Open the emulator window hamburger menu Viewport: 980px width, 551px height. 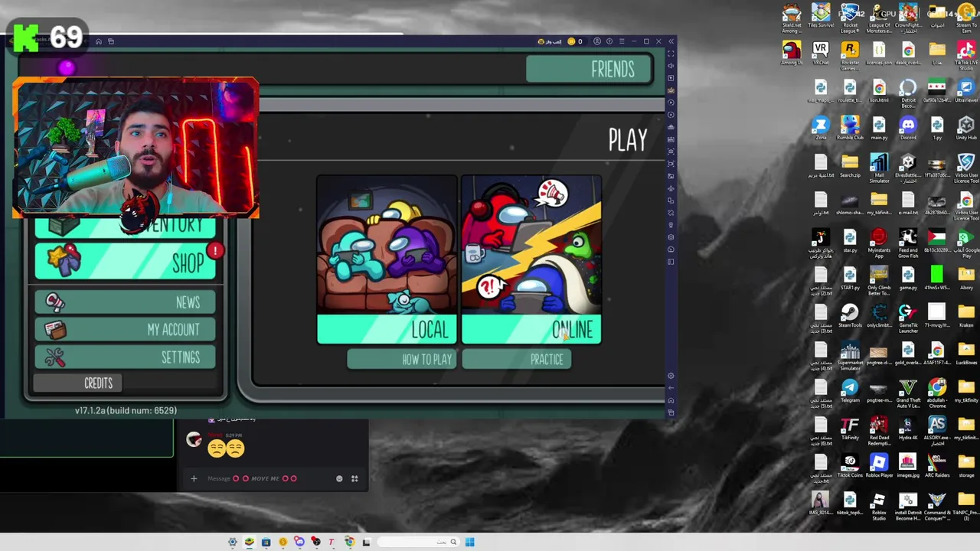click(x=622, y=41)
